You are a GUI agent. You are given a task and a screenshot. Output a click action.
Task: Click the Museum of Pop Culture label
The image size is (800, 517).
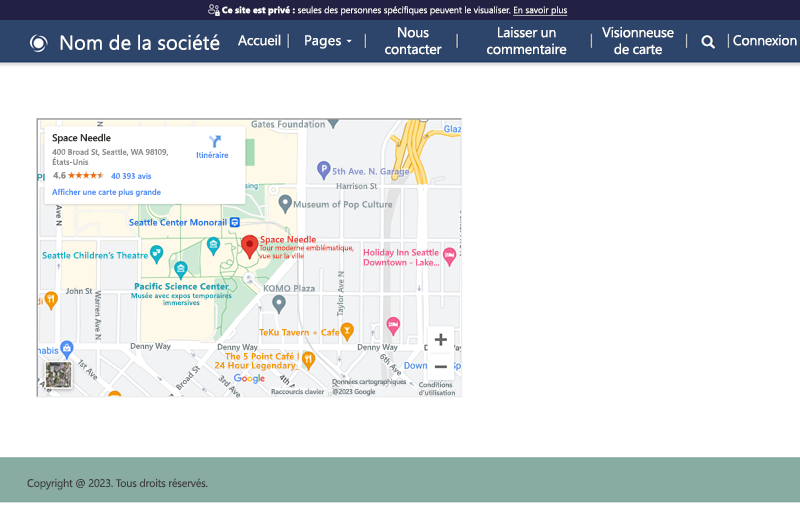point(343,204)
